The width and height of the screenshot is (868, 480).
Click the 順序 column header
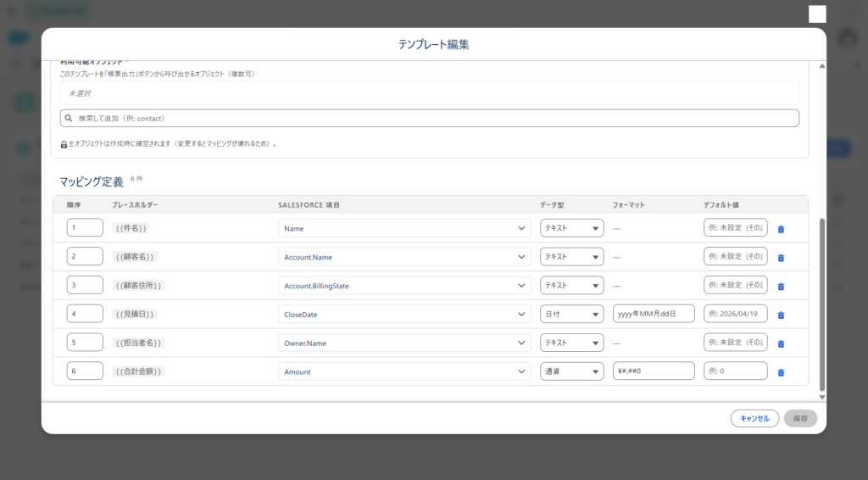tap(74, 205)
